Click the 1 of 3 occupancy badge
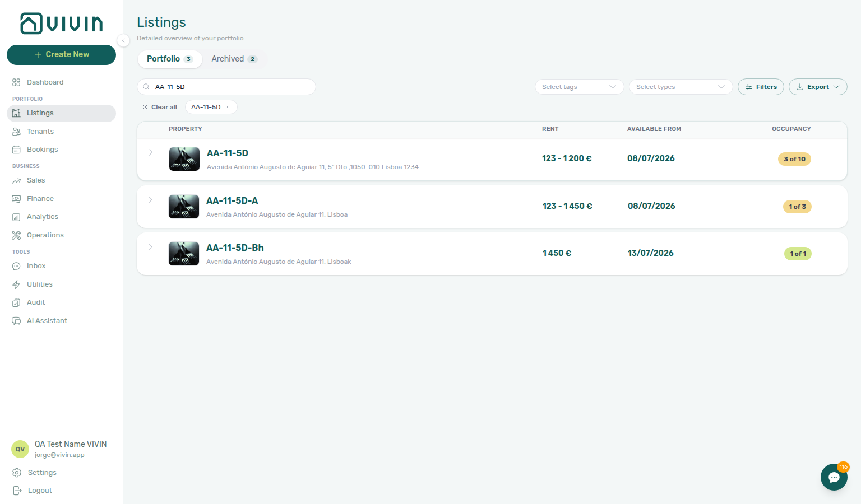861x504 pixels. pyautogui.click(x=797, y=207)
